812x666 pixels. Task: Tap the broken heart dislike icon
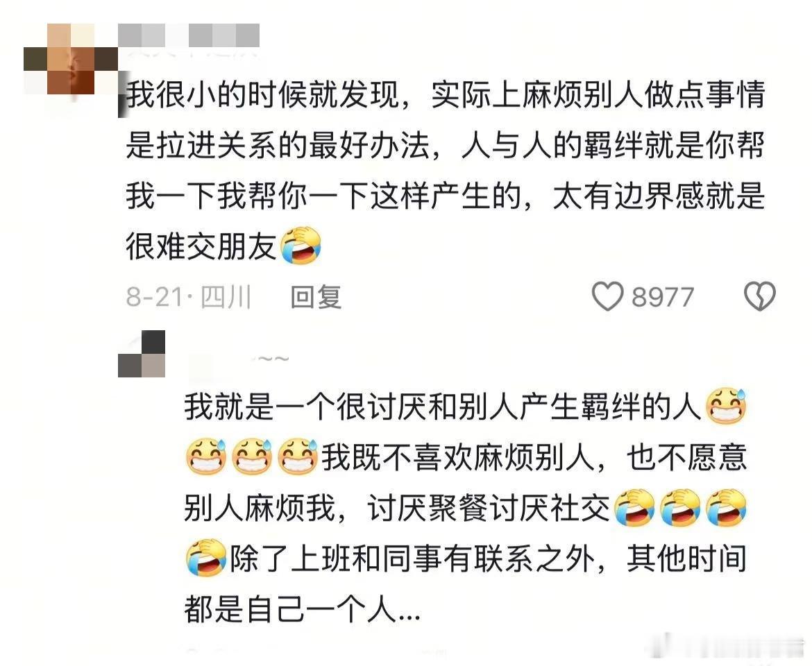(x=760, y=296)
